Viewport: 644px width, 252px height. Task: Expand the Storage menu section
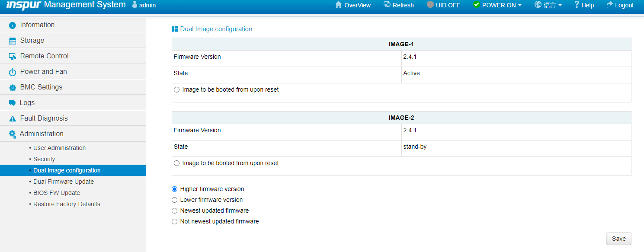[73, 41]
